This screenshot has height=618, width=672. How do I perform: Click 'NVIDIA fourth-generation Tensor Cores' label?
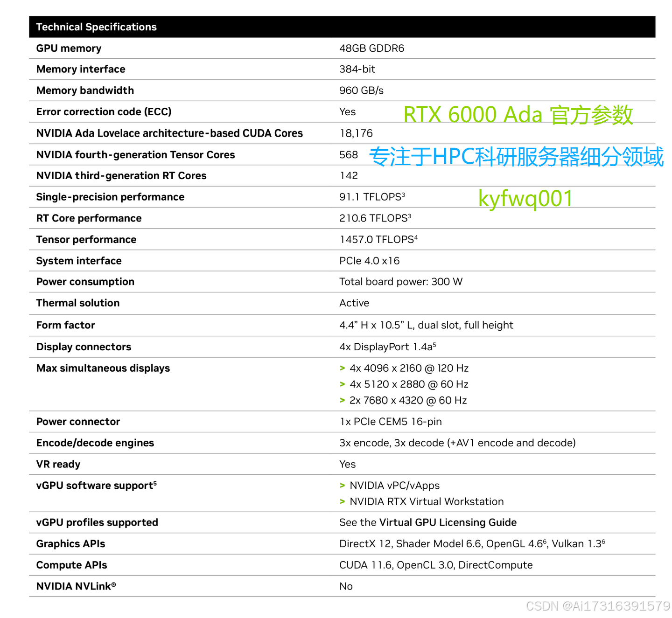click(135, 155)
